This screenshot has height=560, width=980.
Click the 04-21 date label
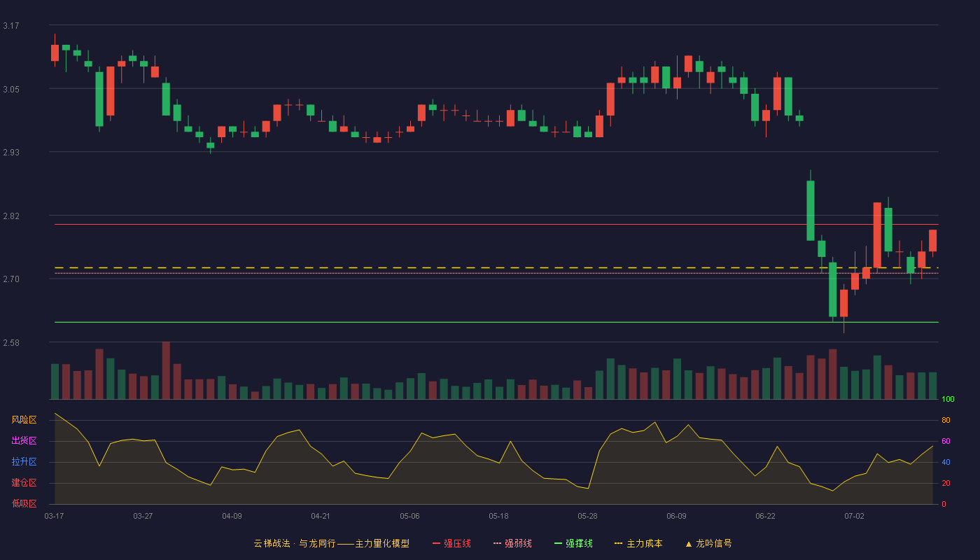(321, 516)
